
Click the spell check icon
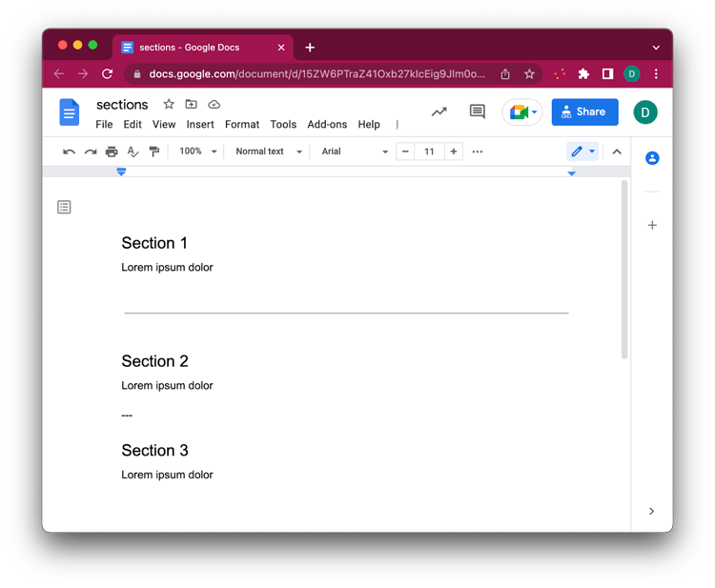coord(133,152)
